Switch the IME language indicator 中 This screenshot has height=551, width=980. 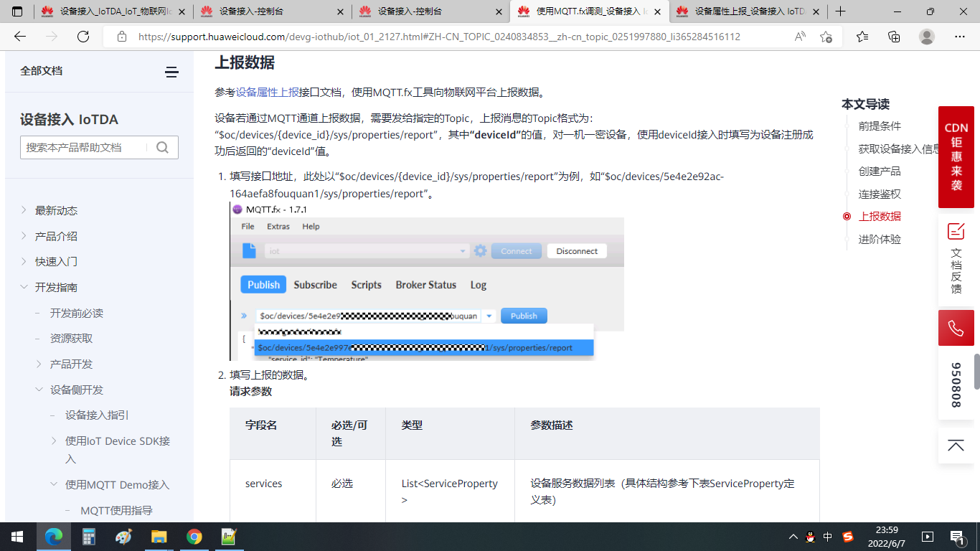tap(828, 537)
